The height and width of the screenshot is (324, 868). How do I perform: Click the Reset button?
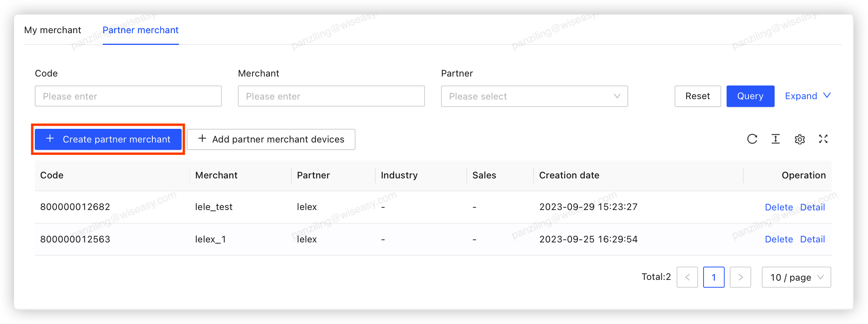coord(698,96)
